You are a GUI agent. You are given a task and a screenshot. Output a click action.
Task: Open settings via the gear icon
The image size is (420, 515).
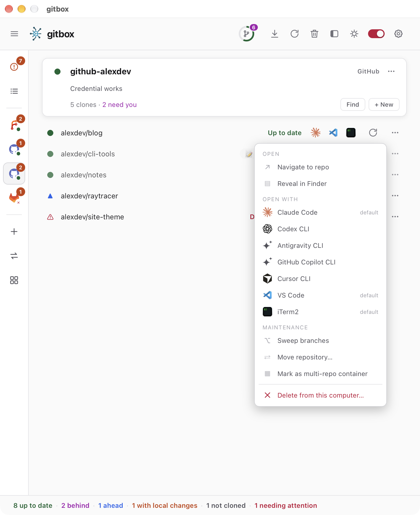click(x=398, y=34)
